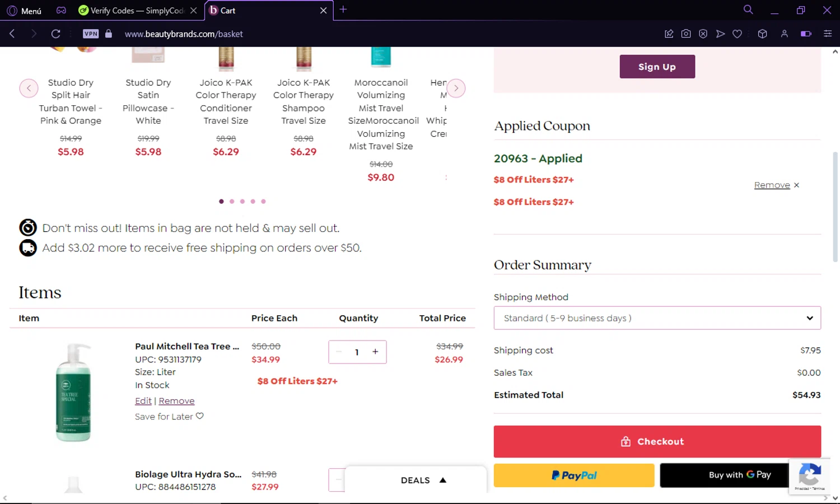Decrease Paul Mitchell quantity
840x504 pixels.
click(339, 352)
